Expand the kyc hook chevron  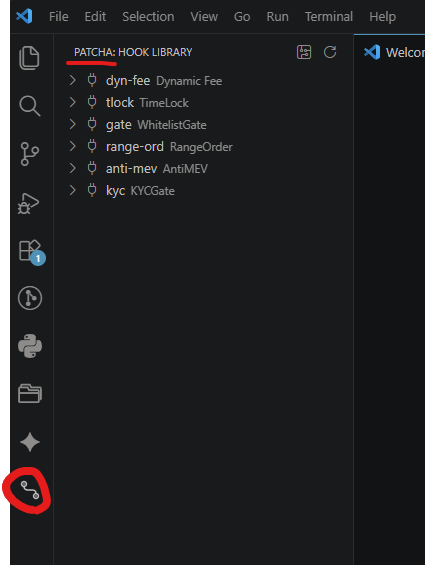coord(72,190)
